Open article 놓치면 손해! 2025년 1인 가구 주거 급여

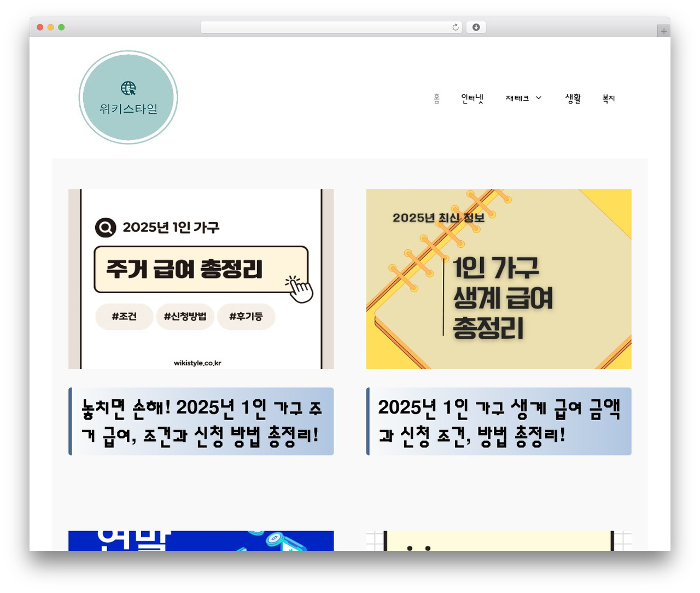coord(201,421)
